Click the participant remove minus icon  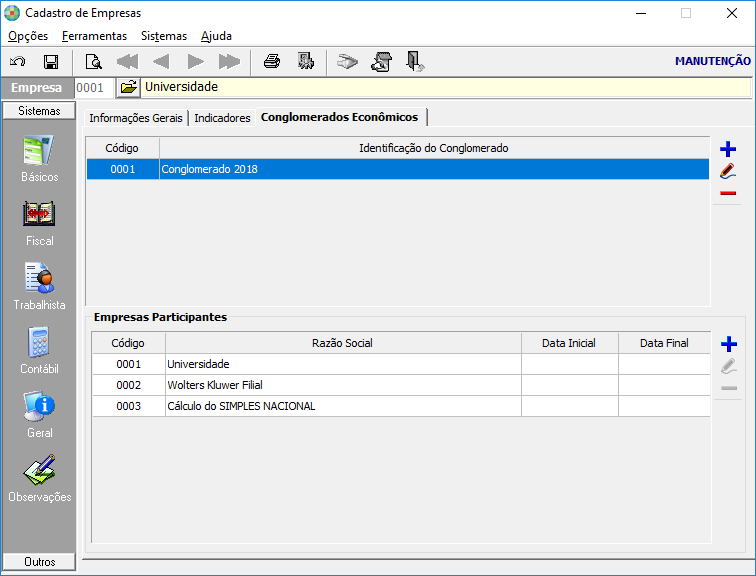click(729, 388)
